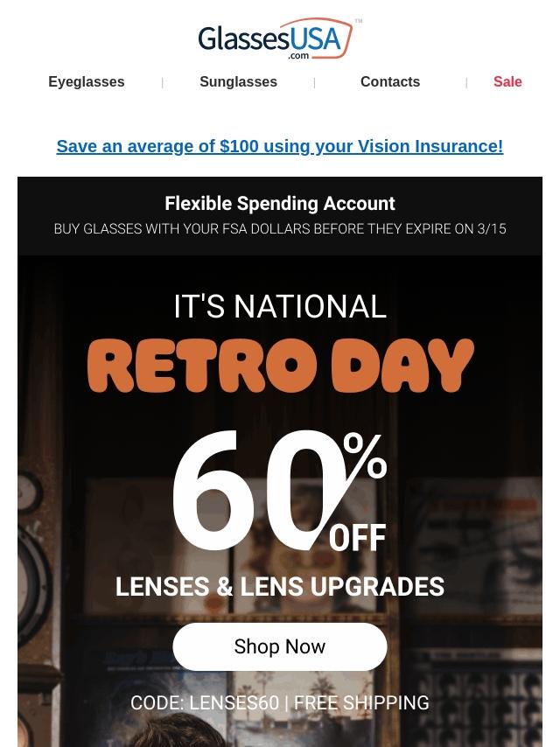Click the orange RETRO DAY headline

[x=281, y=366]
